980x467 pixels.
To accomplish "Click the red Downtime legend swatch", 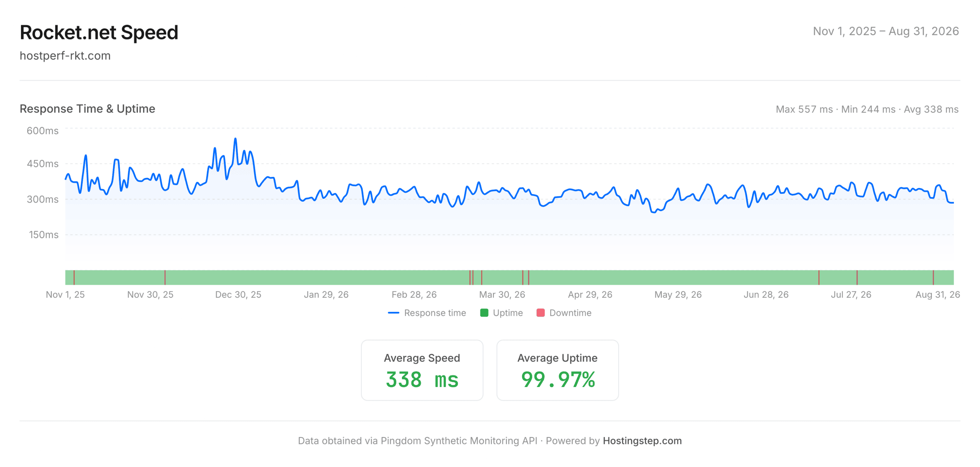I will (x=541, y=313).
